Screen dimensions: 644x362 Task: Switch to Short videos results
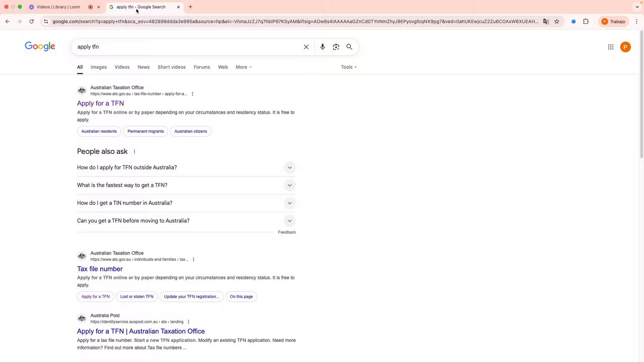click(172, 67)
